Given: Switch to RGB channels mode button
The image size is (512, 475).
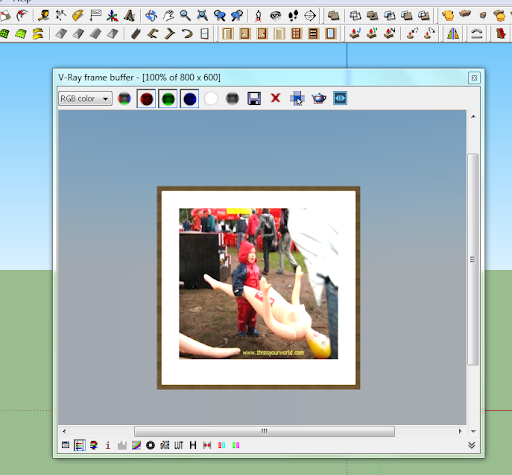Looking at the screenshot, I should pos(125,99).
